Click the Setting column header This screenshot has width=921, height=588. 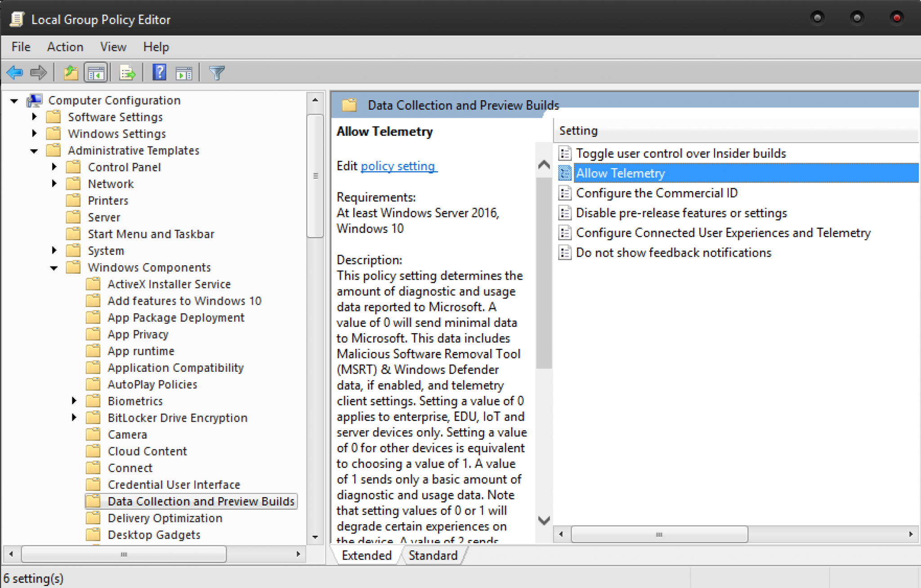pyautogui.click(x=578, y=131)
